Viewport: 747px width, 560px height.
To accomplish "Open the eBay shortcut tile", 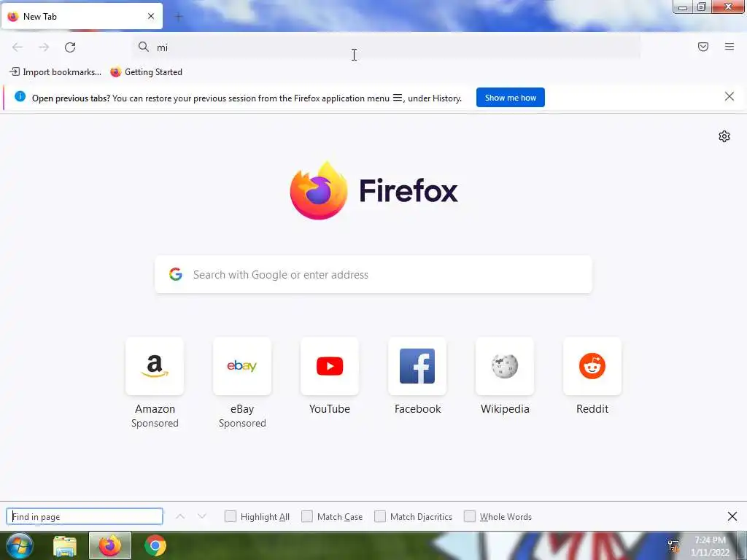I will [x=242, y=366].
